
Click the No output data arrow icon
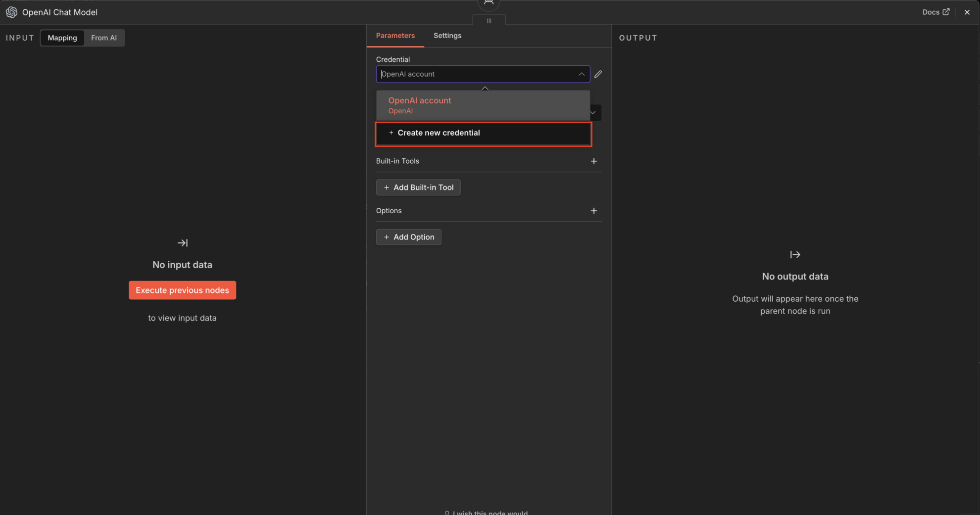pos(795,255)
